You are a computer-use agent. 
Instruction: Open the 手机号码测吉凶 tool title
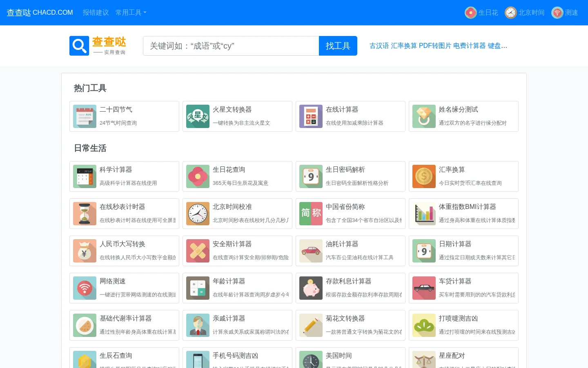pos(236,356)
